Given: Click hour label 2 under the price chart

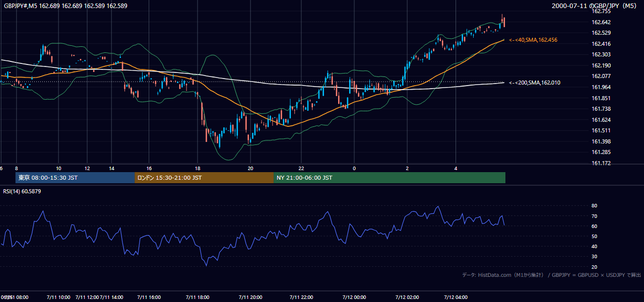Looking at the screenshot, I should [407, 168].
